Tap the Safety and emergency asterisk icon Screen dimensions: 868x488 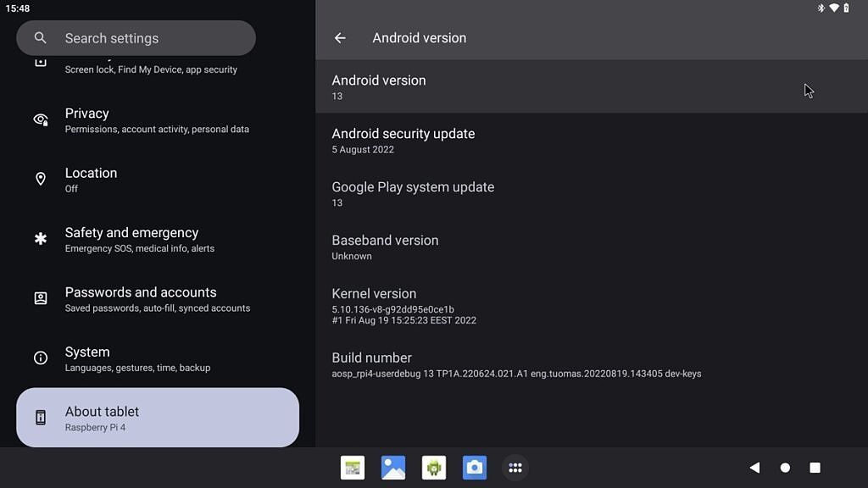41,238
